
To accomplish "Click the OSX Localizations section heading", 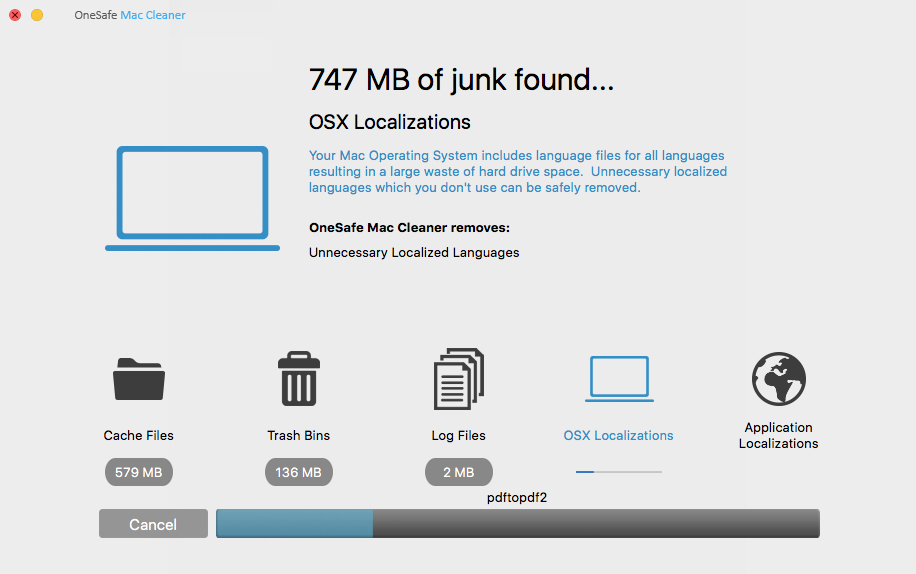I will [x=390, y=122].
